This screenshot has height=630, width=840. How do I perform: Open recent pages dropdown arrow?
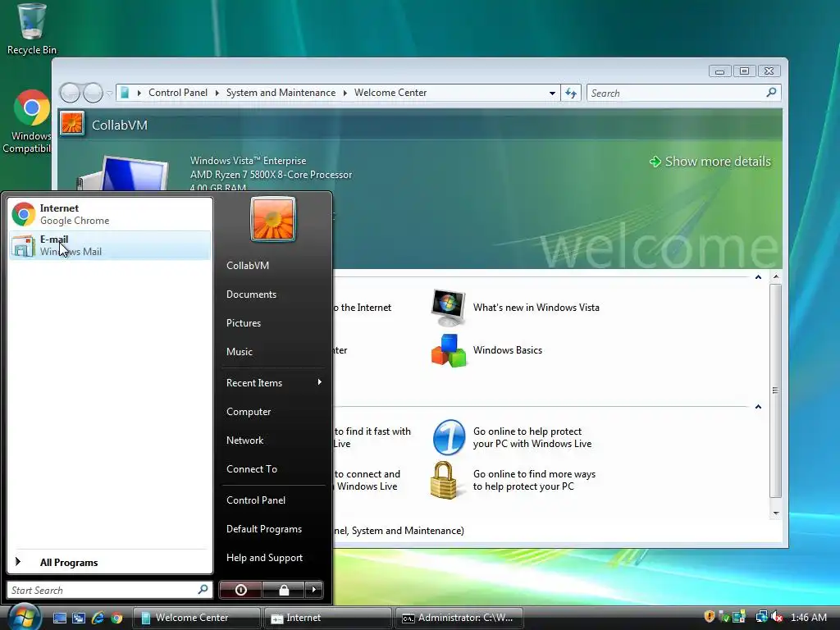tap(109, 94)
